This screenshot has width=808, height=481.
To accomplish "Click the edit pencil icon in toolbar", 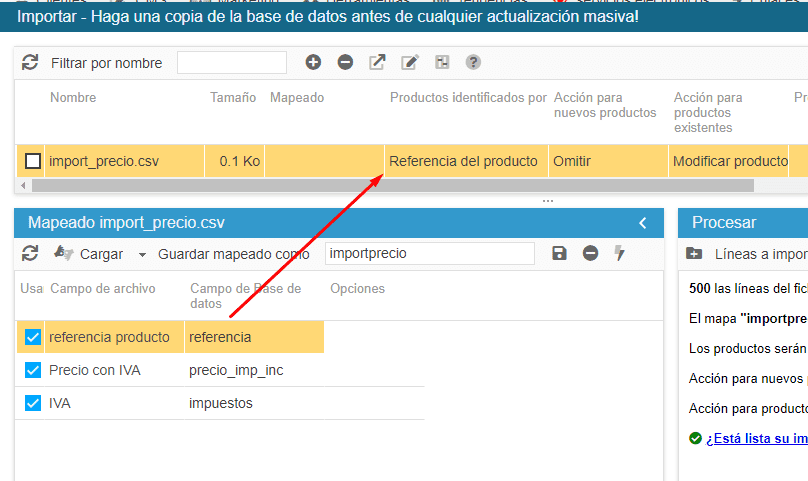I will [x=410, y=63].
